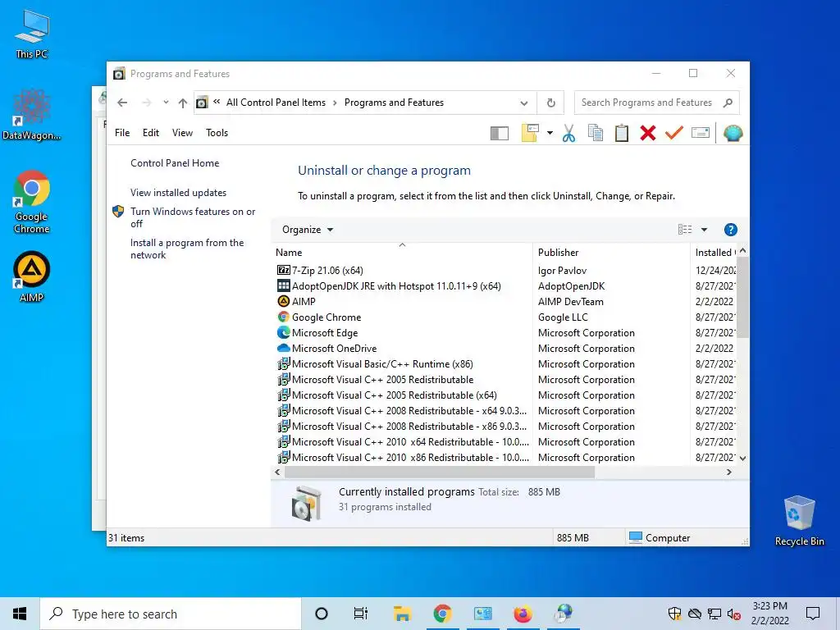Click the Firefox taskbar icon

[x=523, y=614]
